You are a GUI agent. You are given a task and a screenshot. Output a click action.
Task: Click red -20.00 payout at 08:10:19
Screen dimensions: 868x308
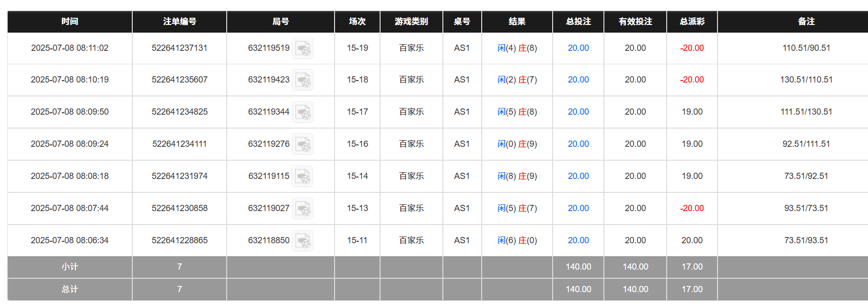point(692,80)
